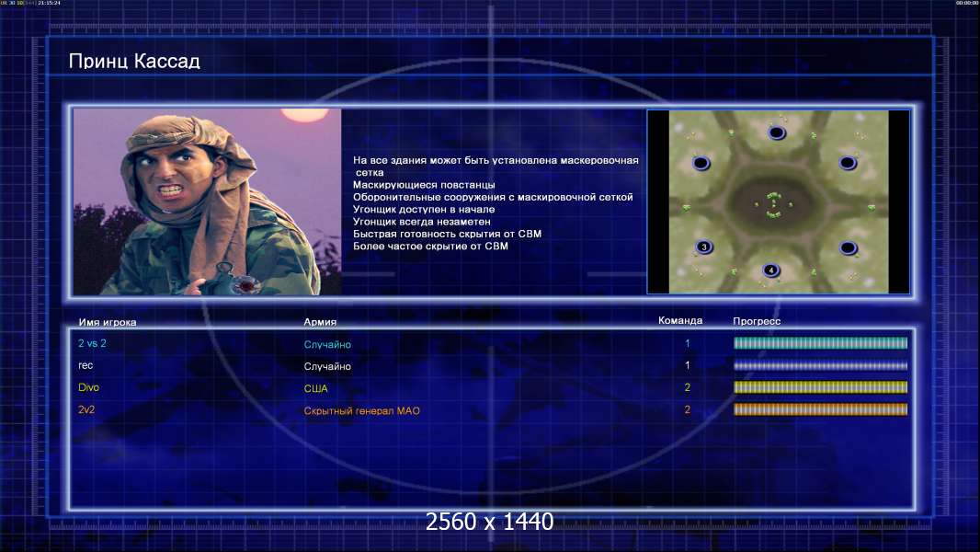Click line 'Угонщик доступен в начале'
Viewport: 980px width, 552px height.
tap(424, 210)
